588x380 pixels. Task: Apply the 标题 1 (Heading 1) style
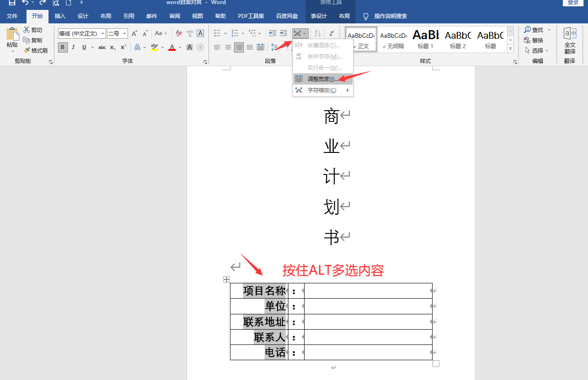point(425,40)
